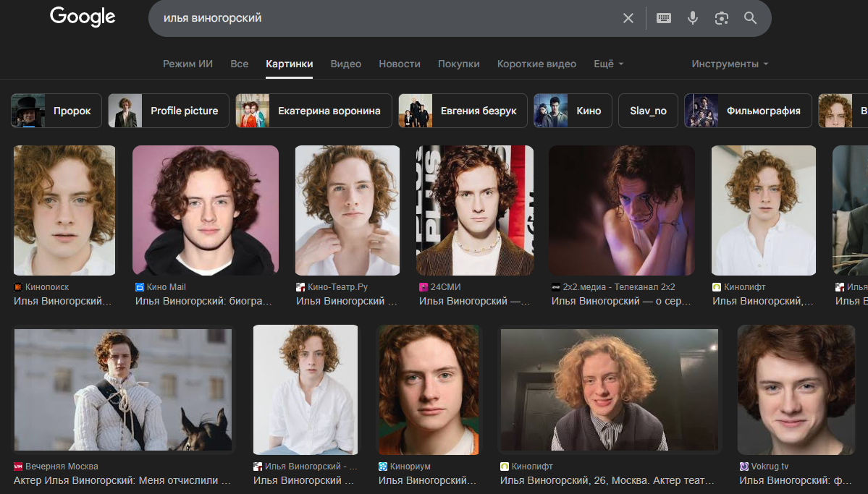This screenshot has height=494, width=868.
Task: Select the Кино filter chip
Action: (x=573, y=111)
